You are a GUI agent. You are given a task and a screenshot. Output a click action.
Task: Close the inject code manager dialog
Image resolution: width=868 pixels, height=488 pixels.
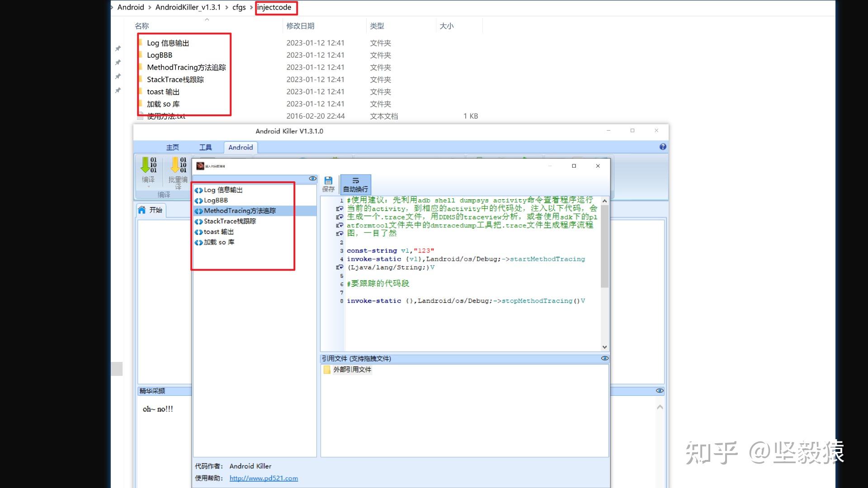[598, 166]
